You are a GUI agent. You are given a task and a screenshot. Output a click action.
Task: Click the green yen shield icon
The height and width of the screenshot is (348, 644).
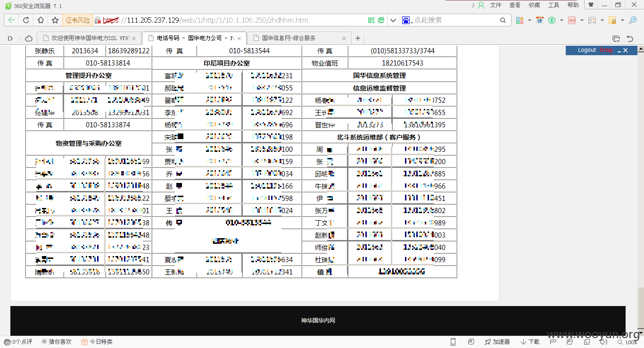coord(552,20)
